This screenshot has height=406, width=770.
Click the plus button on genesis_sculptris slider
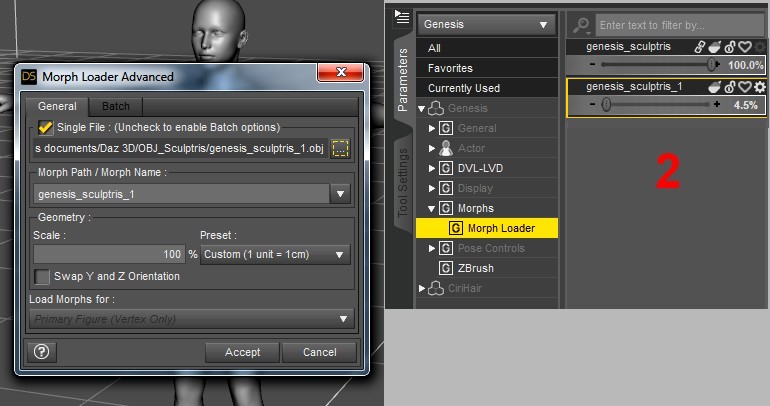pyautogui.click(x=718, y=64)
